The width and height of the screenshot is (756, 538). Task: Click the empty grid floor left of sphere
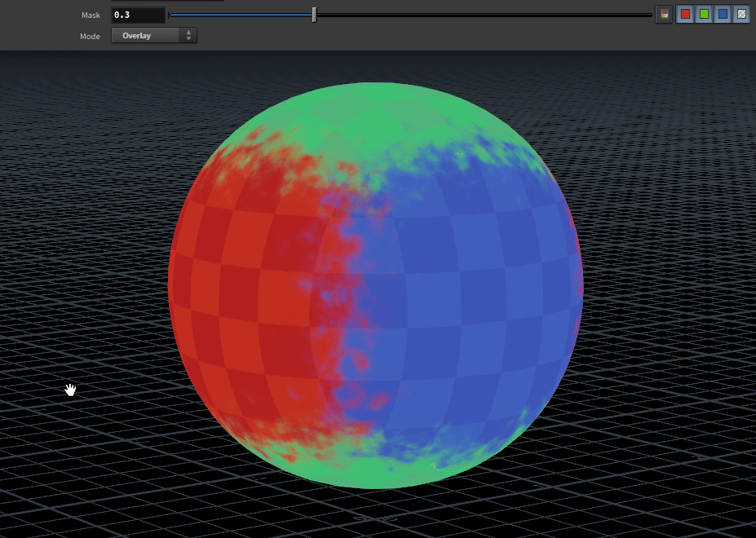coord(82,326)
